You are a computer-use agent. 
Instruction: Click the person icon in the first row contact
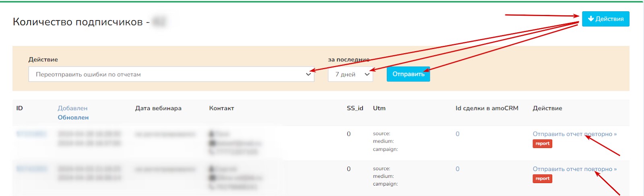point(212,134)
